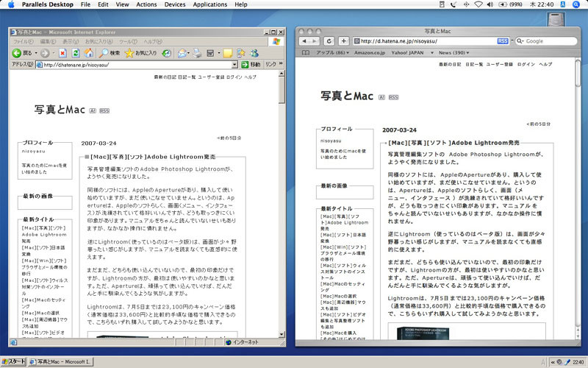The image size is (588, 368).
Task: Open the Actions menu of Parallels Desktop
Action: [146, 4]
